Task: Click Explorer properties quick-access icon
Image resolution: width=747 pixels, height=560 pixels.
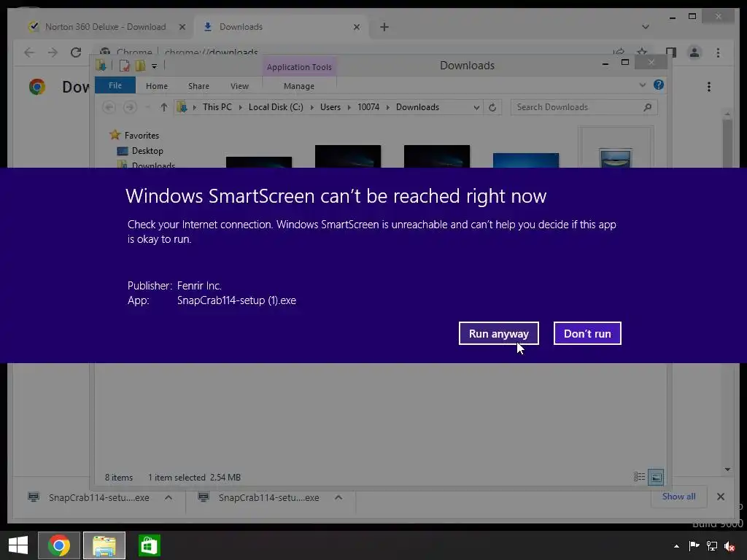Action: pyautogui.click(x=124, y=66)
